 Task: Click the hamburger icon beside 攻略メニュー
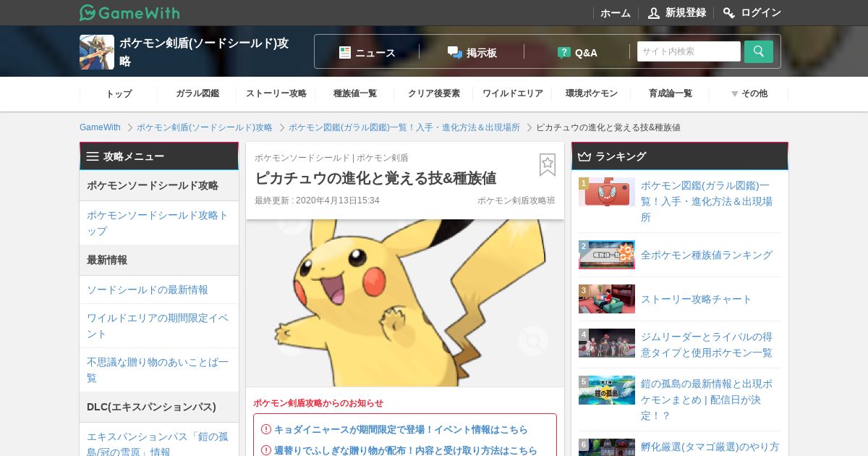click(x=93, y=156)
